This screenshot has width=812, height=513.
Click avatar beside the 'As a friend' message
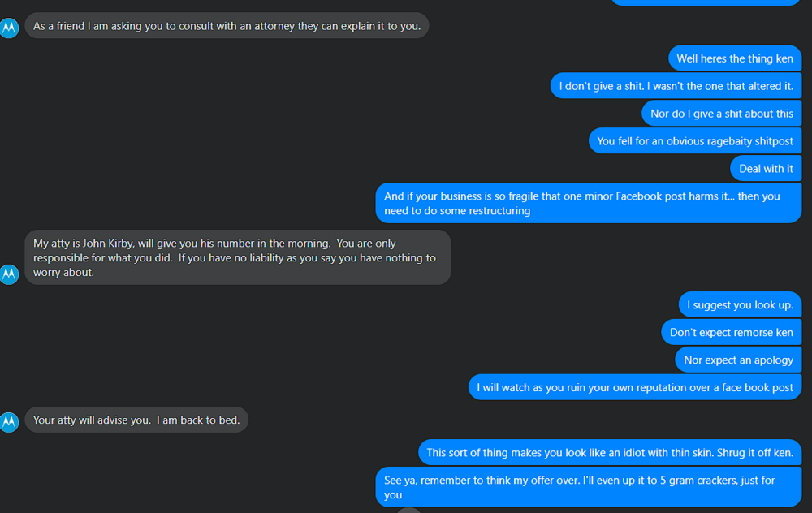(9, 28)
